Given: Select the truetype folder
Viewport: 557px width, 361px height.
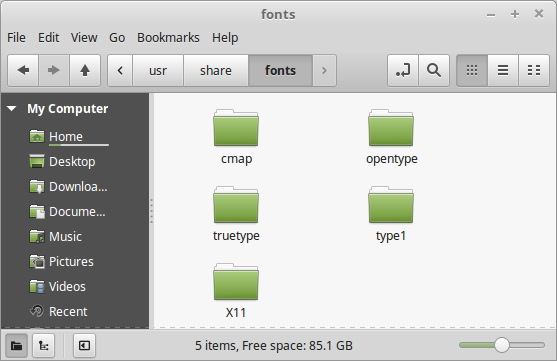Looking at the screenshot, I should (x=236, y=214).
